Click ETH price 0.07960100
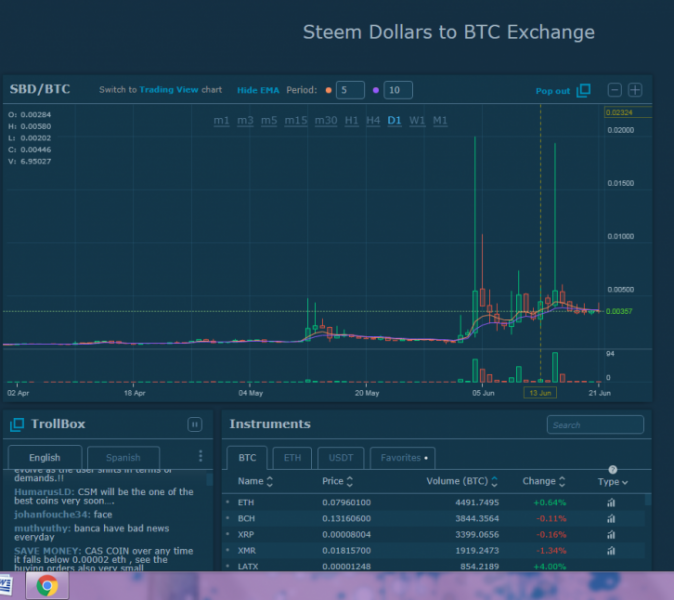 click(346, 502)
